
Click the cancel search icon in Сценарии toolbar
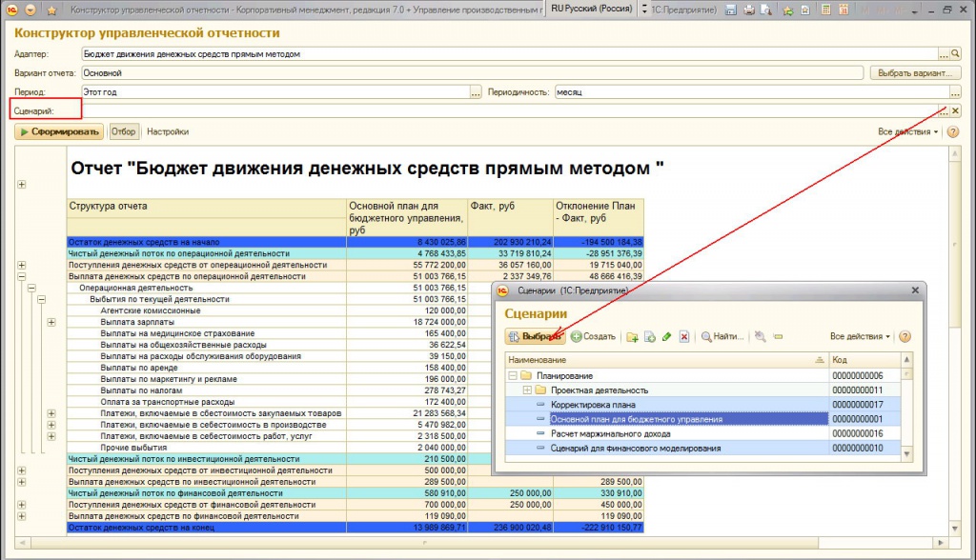click(760, 336)
